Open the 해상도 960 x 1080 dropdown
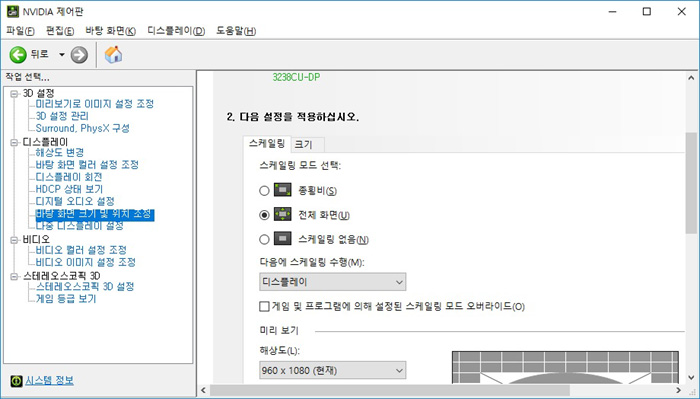The height and width of the screenshot is (399, 700). click(333, 370)
